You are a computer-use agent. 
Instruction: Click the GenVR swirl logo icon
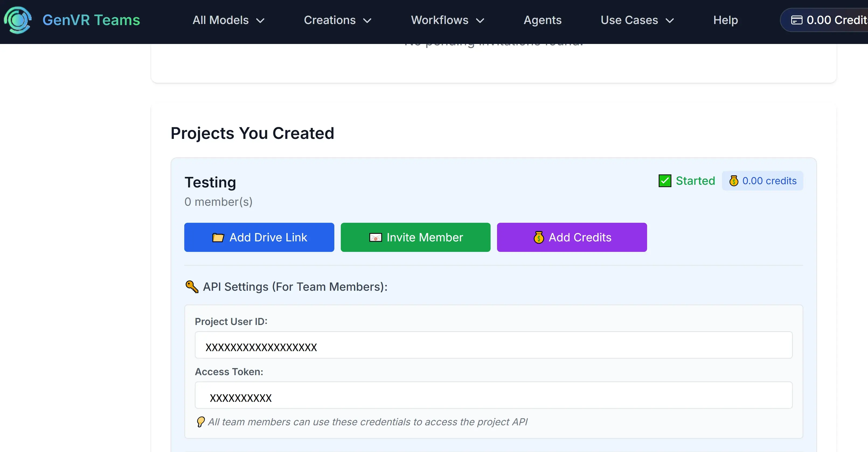point(18,20)
